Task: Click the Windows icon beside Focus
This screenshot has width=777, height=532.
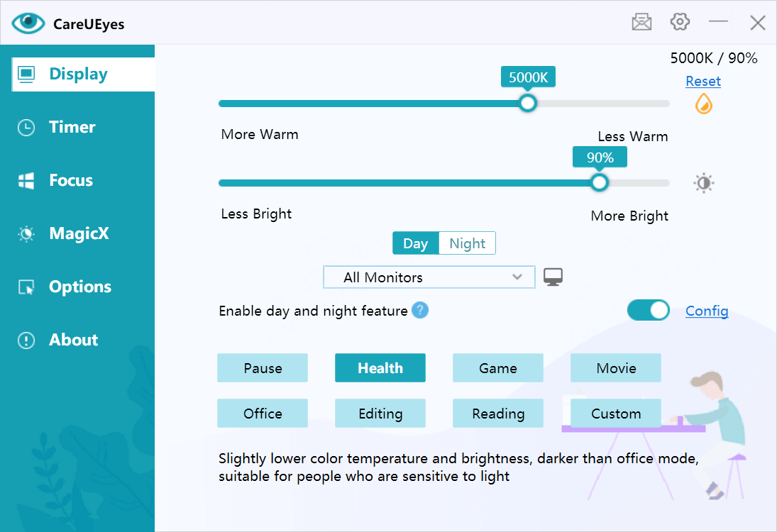Action: (x=26, y=181)
